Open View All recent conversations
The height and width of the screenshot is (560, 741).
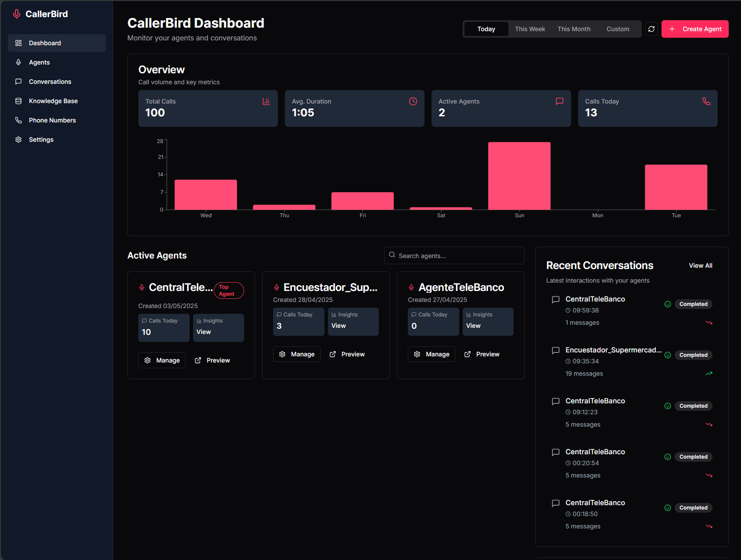point(700,265)
